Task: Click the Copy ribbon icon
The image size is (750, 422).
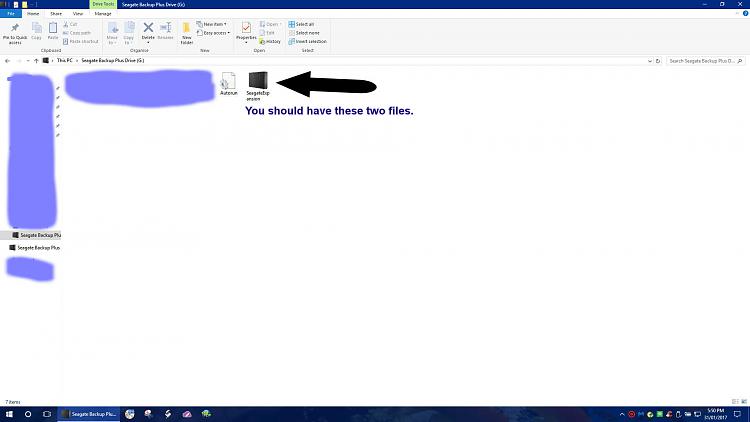Action: click(36, 31)
